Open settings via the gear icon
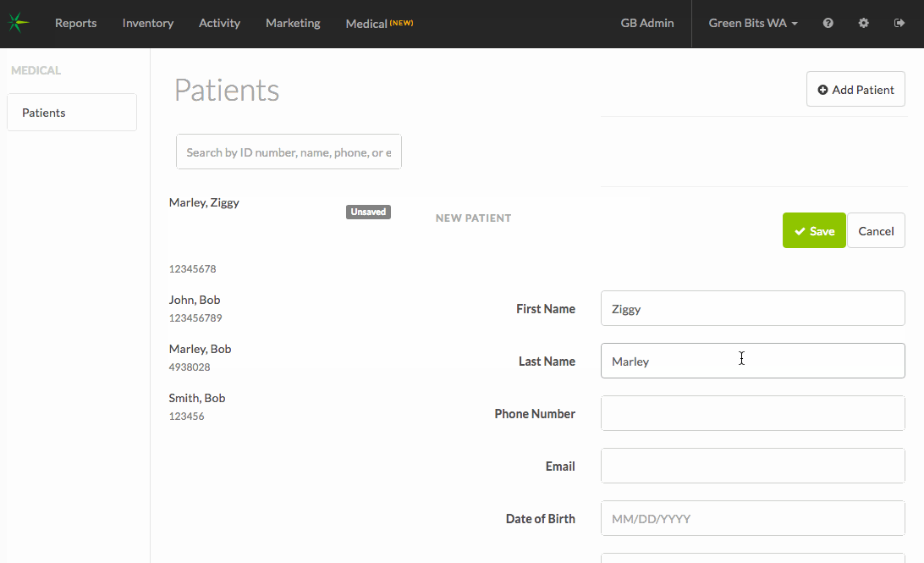This screenshot has width=924, height=563. 863,24
